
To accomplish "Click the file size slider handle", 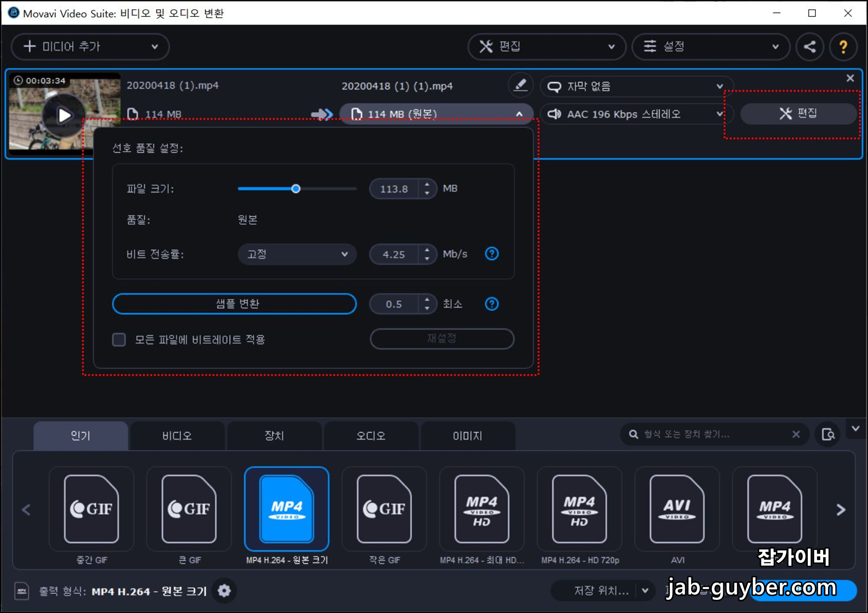I will point(296,189).
